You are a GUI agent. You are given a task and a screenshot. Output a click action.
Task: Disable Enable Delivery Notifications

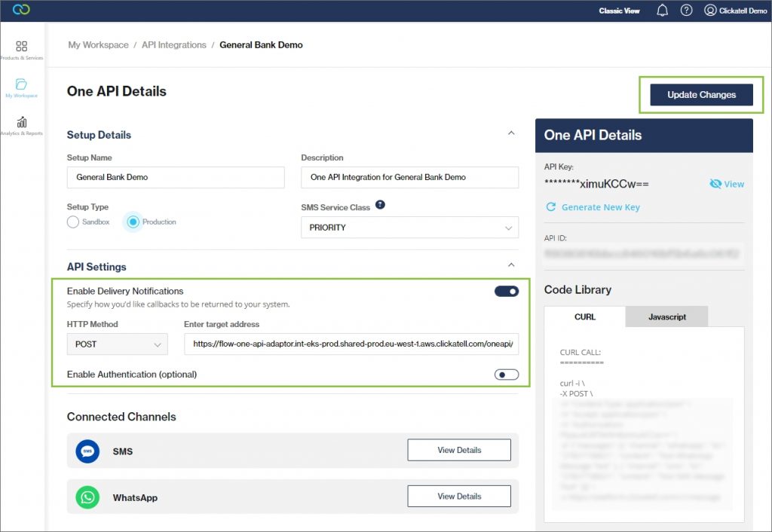tap(505, 291)
